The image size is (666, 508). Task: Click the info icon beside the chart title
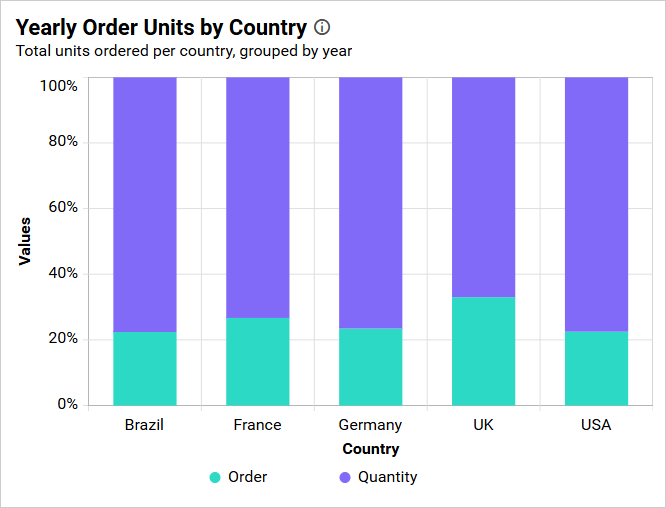[x=322, y=27]
